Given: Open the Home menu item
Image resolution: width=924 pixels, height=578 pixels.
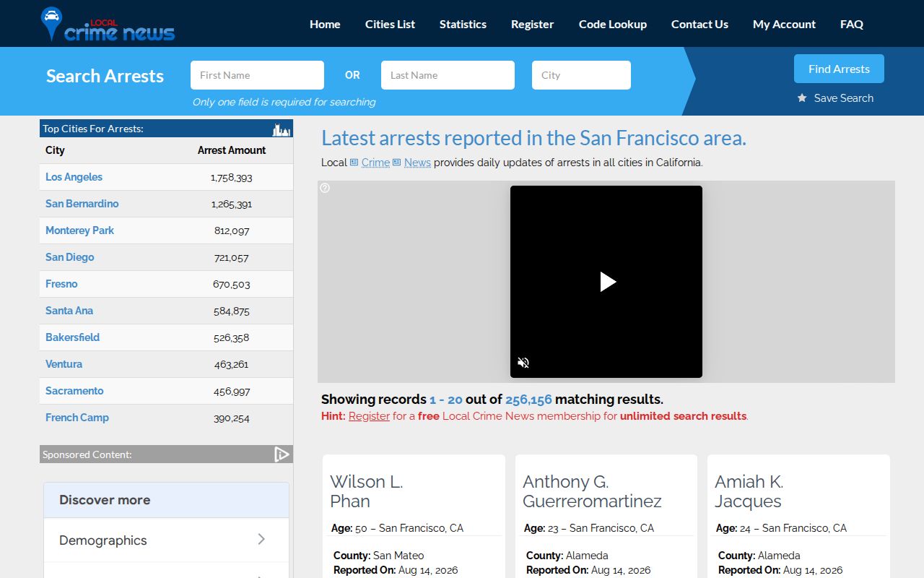Looking at the screenshot, I should tap(325, 24).
